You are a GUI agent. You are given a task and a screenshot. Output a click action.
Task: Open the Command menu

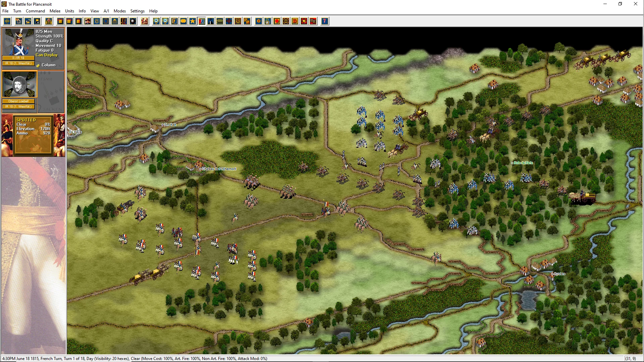click(x=35, y=11)
